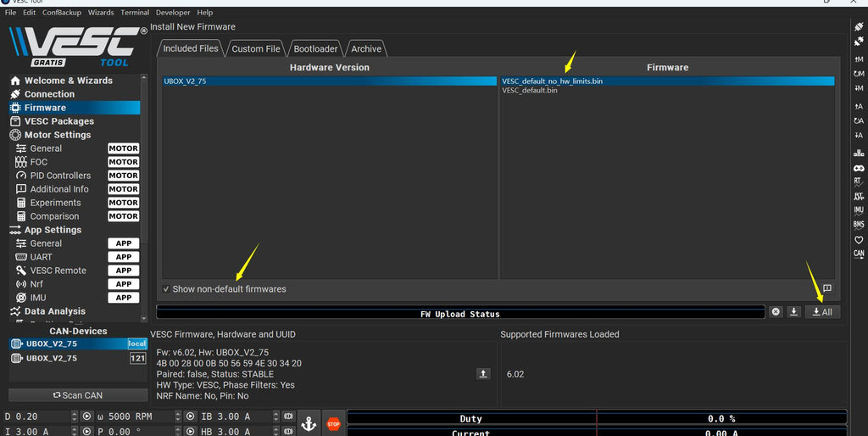Click write app configuration icon
The width and height of the screenshot is (868, 436).
click(x=859, y=104)
